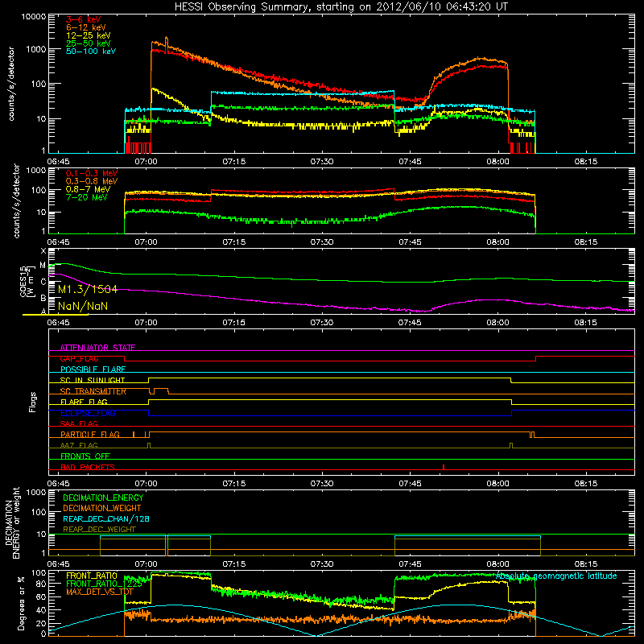Click the FRONTS_OFF flag label
Image resolution: width=644 pixels, height=644 pixels.
pos(85,456)
